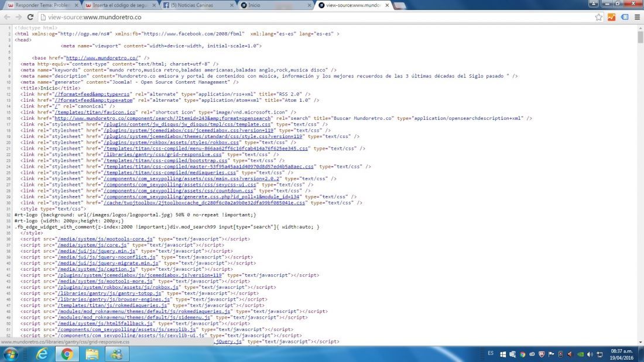Screen dimensions: 644x362
Task: Open the jquery.min.js script link
Action: coord(97,251)
